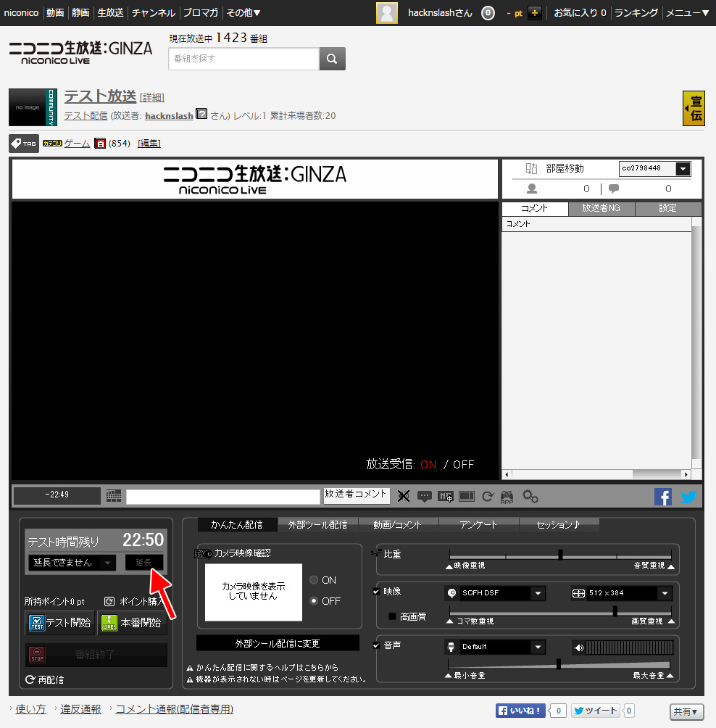Share via the Facebook icon
Screen dimensions: 716x728
(663, 497)
